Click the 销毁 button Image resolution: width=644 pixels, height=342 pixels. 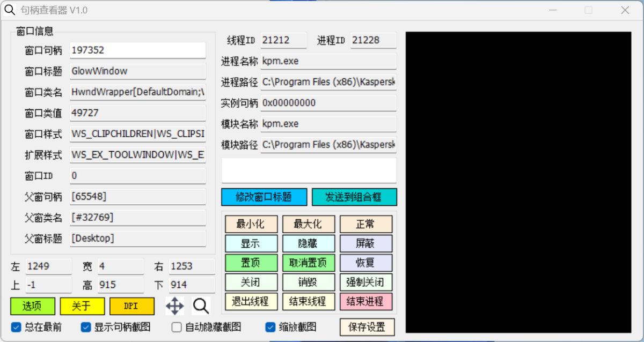pos(309,282)
